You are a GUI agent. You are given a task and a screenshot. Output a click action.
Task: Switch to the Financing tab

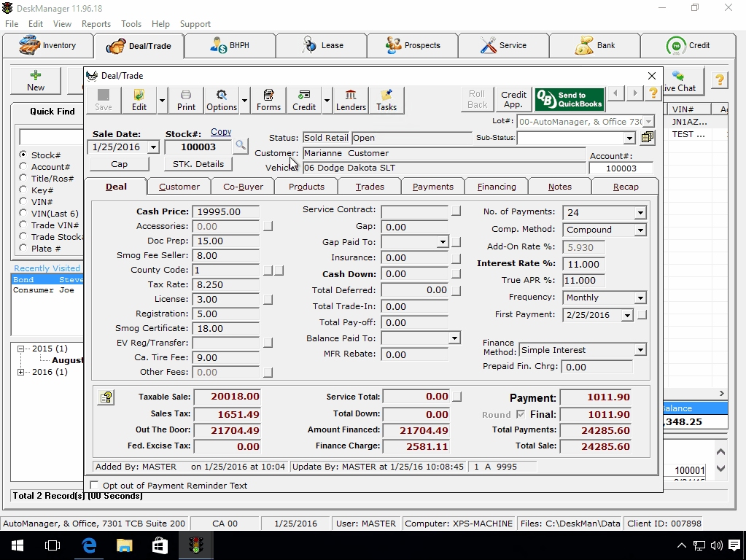click(x=496, y=186)
